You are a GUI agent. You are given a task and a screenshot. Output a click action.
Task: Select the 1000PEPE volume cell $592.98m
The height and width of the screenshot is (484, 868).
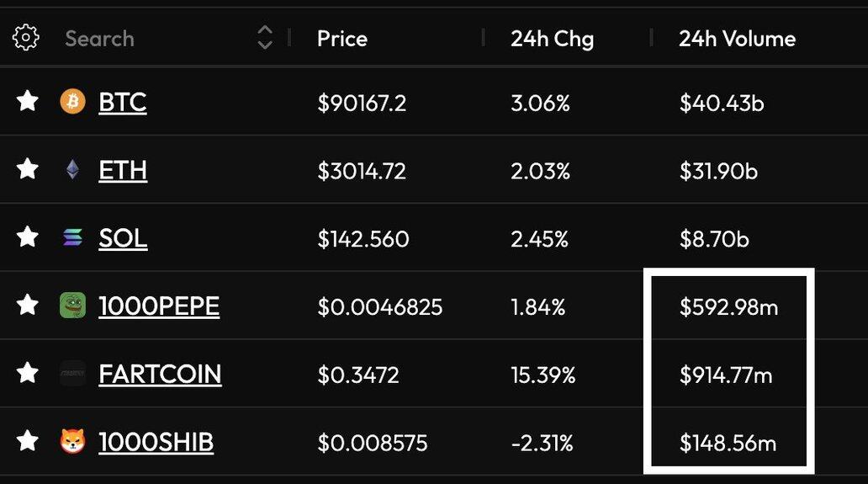[x=728, y=307]
